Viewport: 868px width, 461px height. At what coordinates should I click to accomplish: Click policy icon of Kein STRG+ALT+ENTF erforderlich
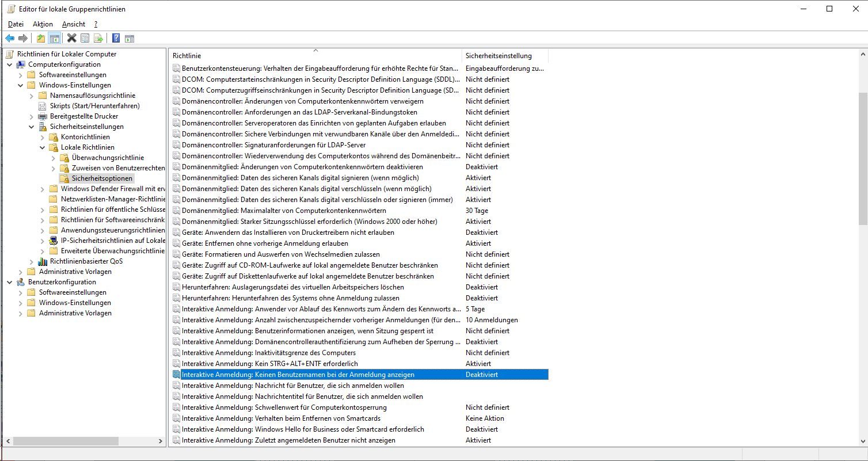click(177, 364)
